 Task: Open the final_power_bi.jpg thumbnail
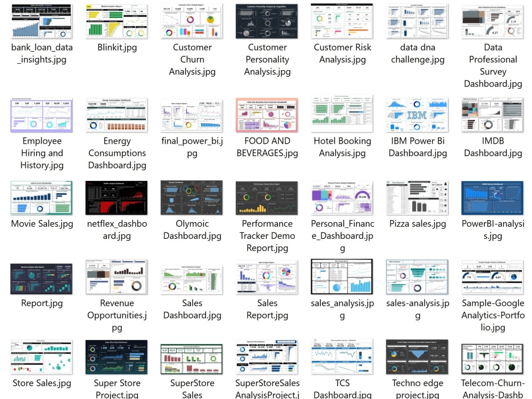click(x=192, y=115)
